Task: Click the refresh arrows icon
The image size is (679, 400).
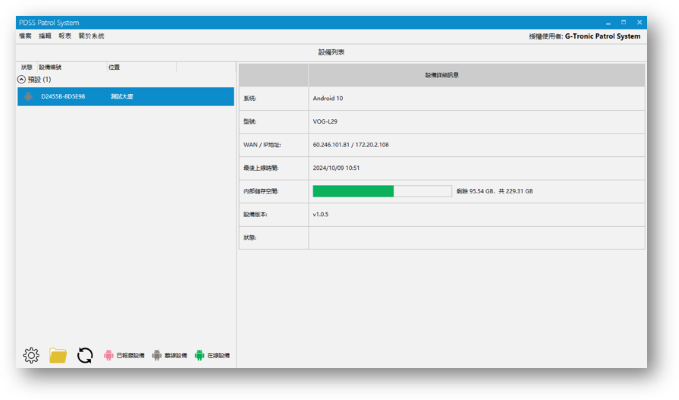Action: click(x=85, y=355)
